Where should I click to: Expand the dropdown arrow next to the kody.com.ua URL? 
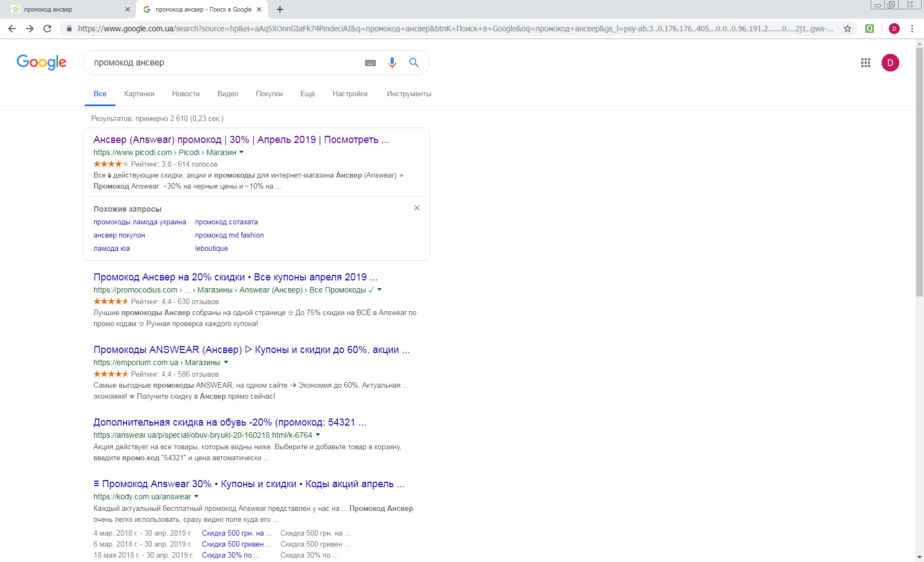196,497
